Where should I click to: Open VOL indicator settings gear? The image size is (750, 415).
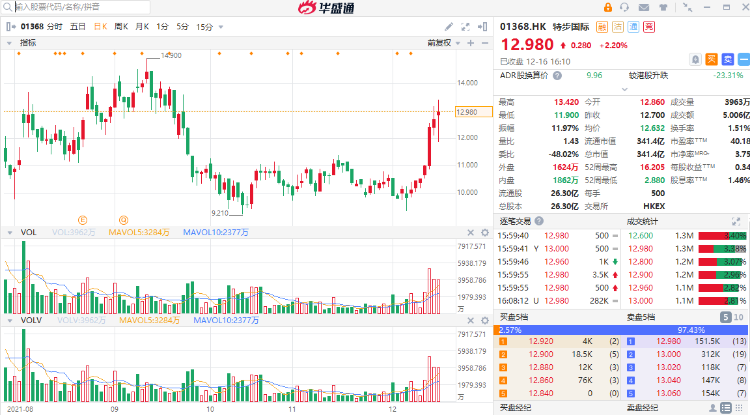(485, 233)
